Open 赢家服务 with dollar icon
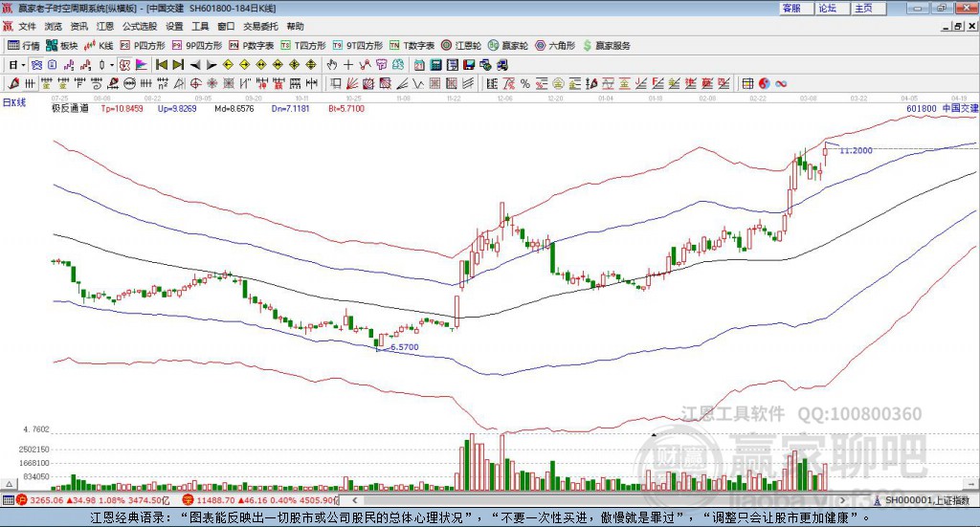Screen dimensions: 980x527 pyautogui.click(x=606, y=46)
